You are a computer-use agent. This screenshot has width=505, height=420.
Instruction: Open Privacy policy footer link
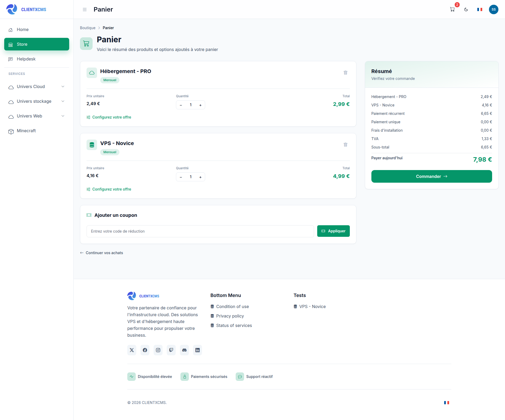click(x=227, y=316)
